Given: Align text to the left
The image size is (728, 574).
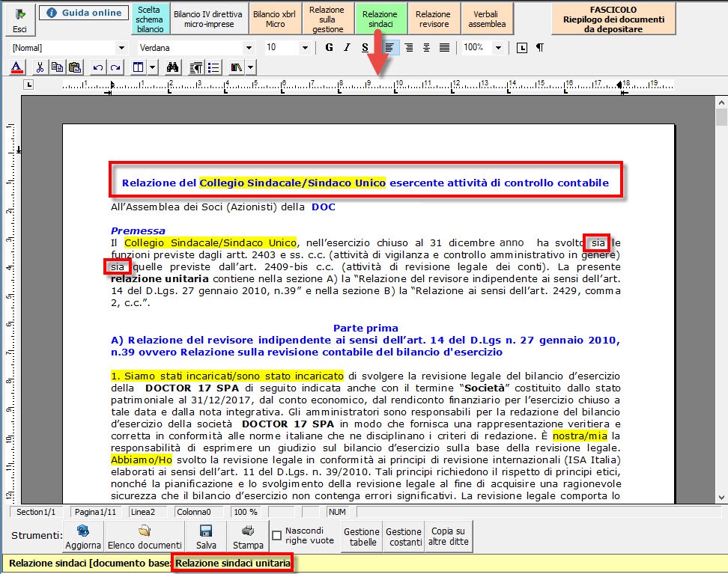Looking at the screenshot, I should pyautogui.click(x=389, y=47).
